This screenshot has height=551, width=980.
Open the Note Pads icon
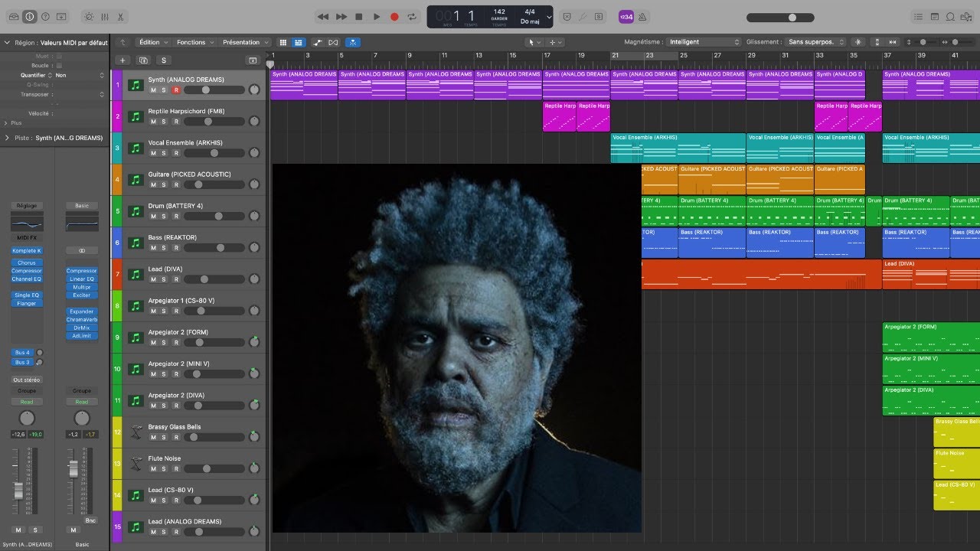(x=935, y=16)
